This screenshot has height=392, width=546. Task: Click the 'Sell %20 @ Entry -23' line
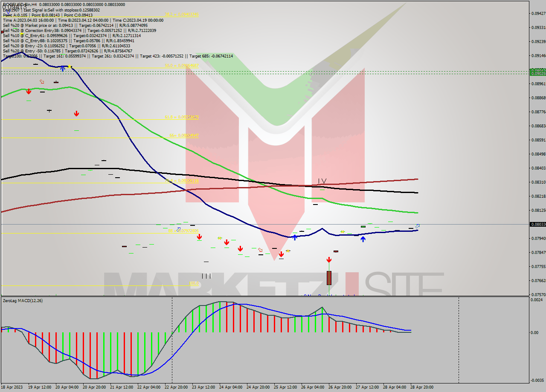[x=67, y=46]
